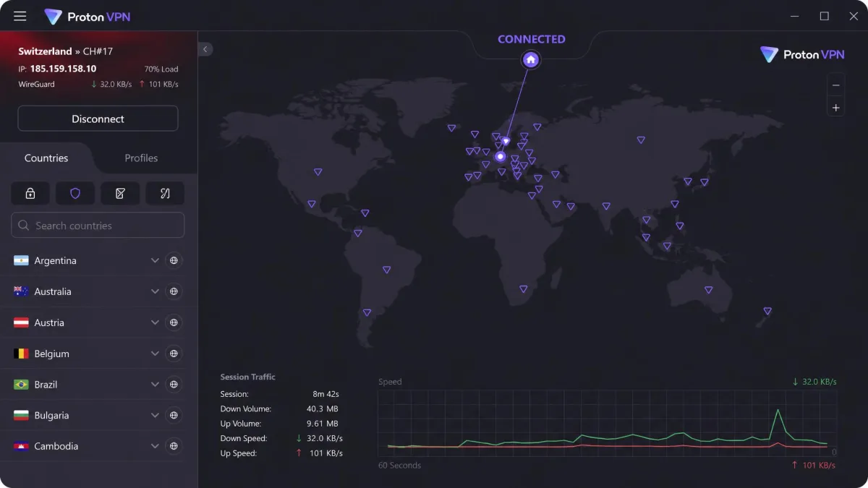Expand the Cambodia server list
Screen dimensions: 868x488
(x=155, y=446)
